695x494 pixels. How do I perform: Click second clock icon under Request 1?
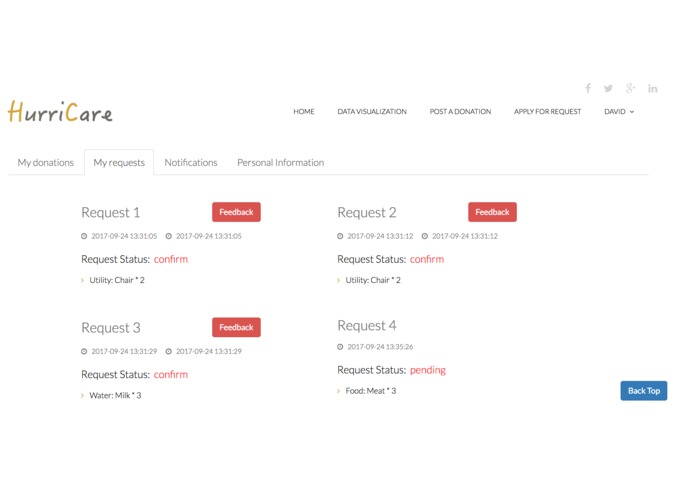168,236
